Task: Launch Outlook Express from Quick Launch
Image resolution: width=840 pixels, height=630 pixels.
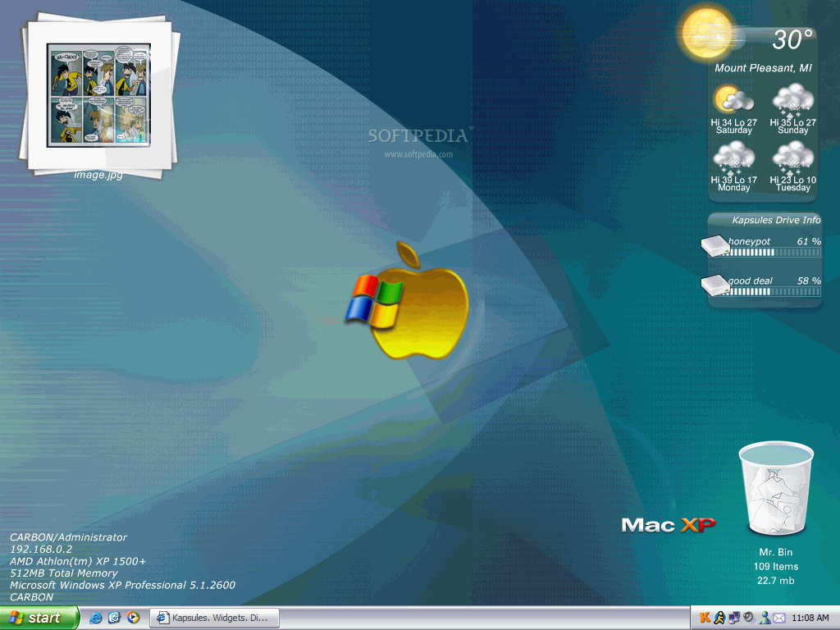Action: [114, 618]
